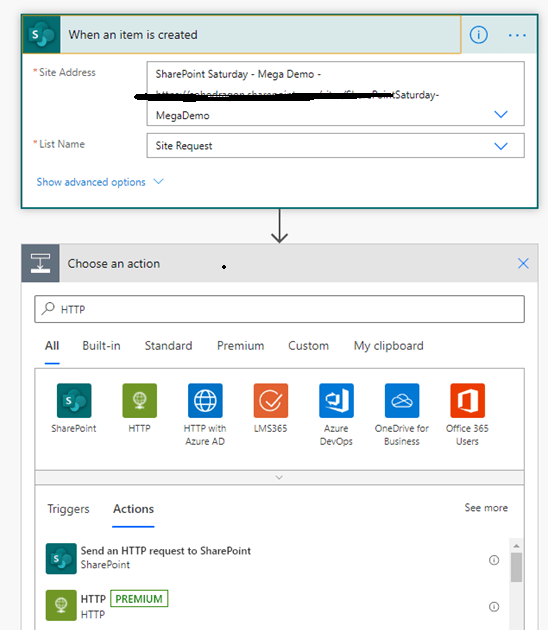Click the HTTP search box
The height and width of the screenshot is (630, 548).
point(279,309)
